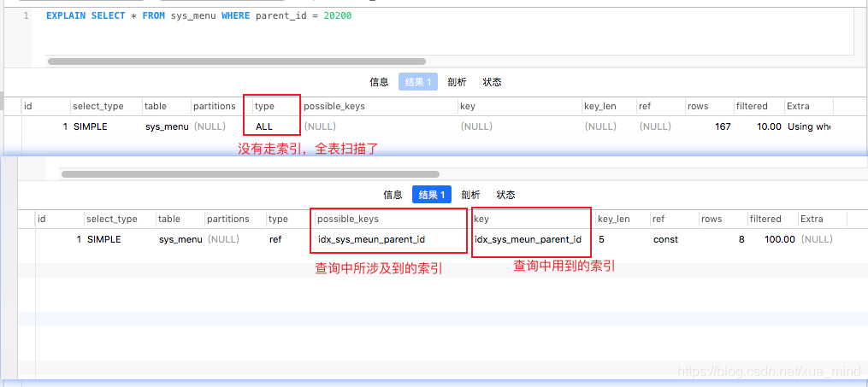Select 结果 1 tab in upper panel
The width and height of the screenshot is (868, 387).
tap(418, 82)
